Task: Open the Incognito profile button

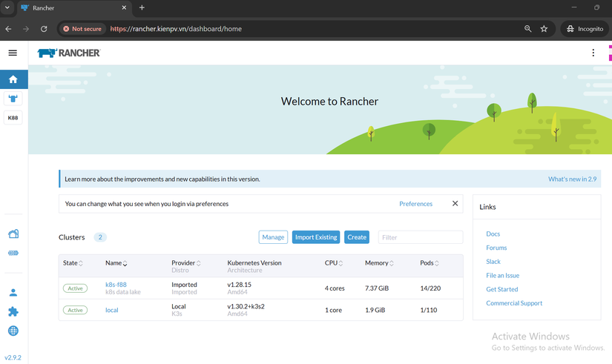Action: [x=585, y=29]
